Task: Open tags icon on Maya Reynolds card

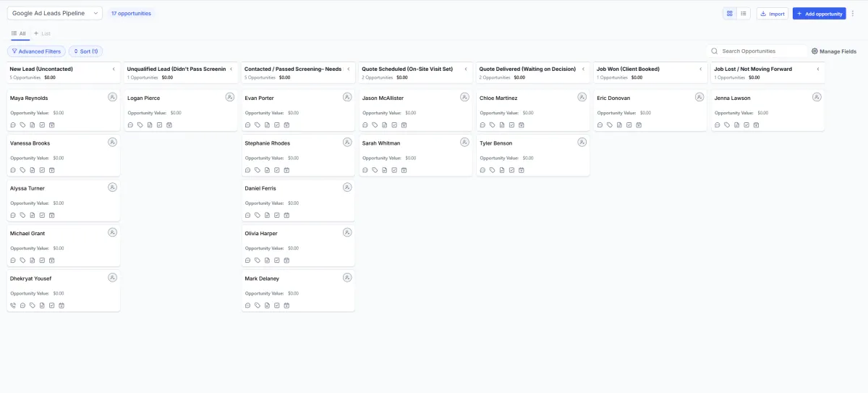Action: coord(22,125)
